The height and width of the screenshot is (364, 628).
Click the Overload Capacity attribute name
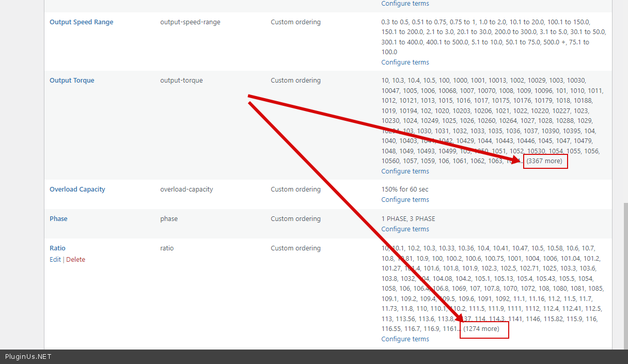point(77,189)
